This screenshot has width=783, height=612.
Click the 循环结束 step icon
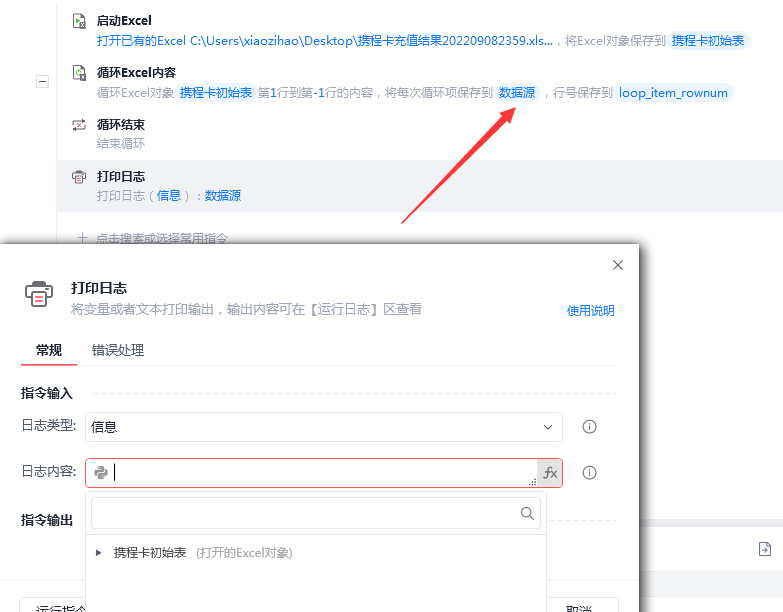point(79,125)
